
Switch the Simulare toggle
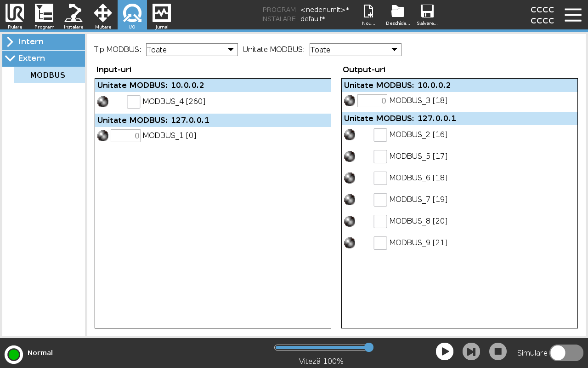[x=566, y=353]
